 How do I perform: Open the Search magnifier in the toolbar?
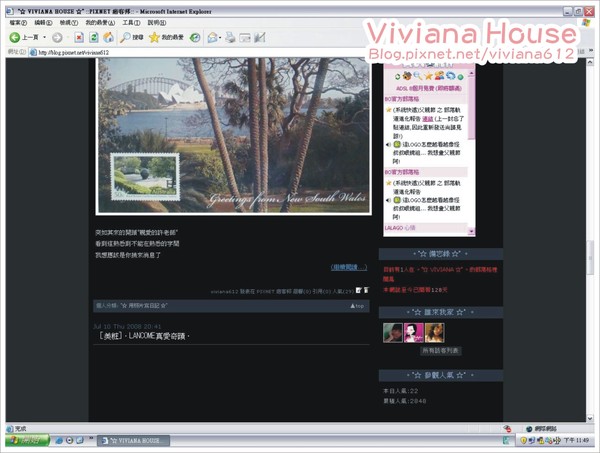pyautogui.click(x=125, y=37)
